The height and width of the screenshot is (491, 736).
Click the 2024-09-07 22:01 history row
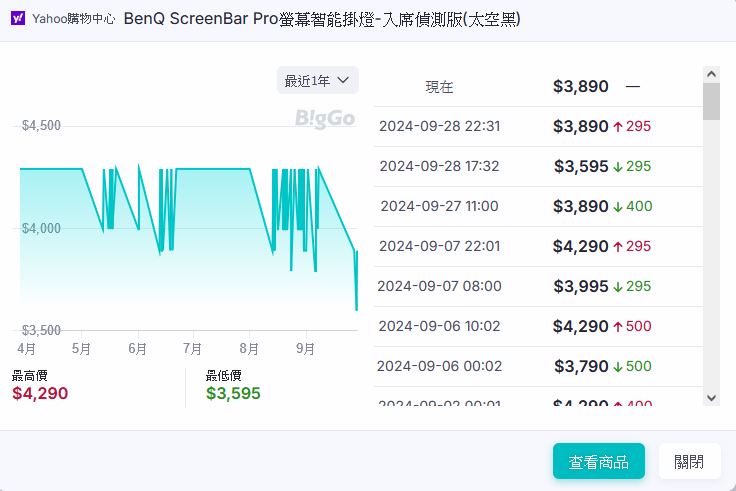538,246
